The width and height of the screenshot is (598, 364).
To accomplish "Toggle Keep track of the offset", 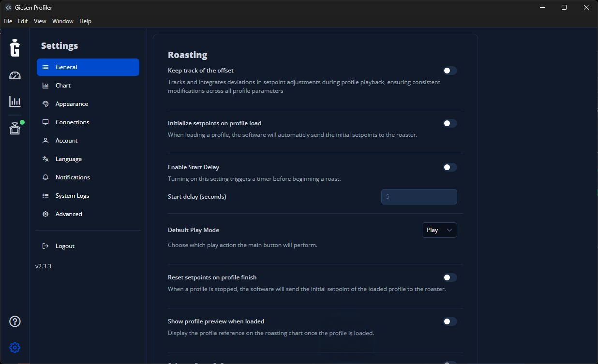I will [x=449, y=71].
